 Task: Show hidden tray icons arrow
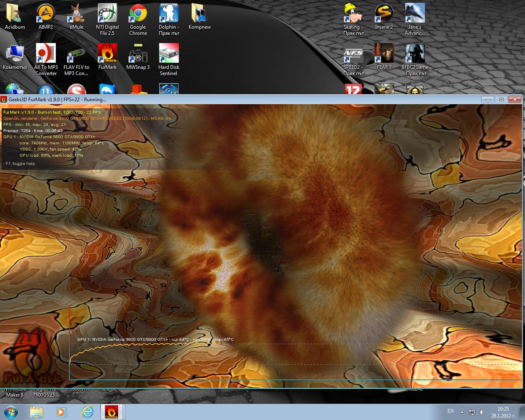click(462, 412)
